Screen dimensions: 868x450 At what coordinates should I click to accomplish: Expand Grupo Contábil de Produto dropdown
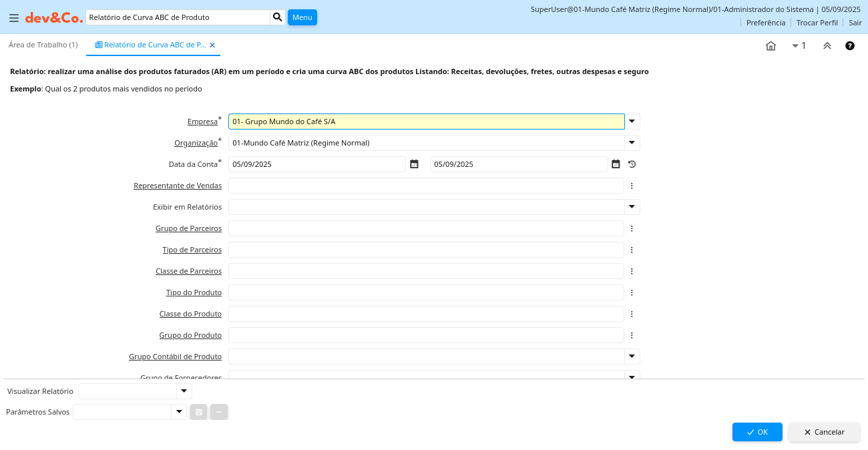click(632, 357)
